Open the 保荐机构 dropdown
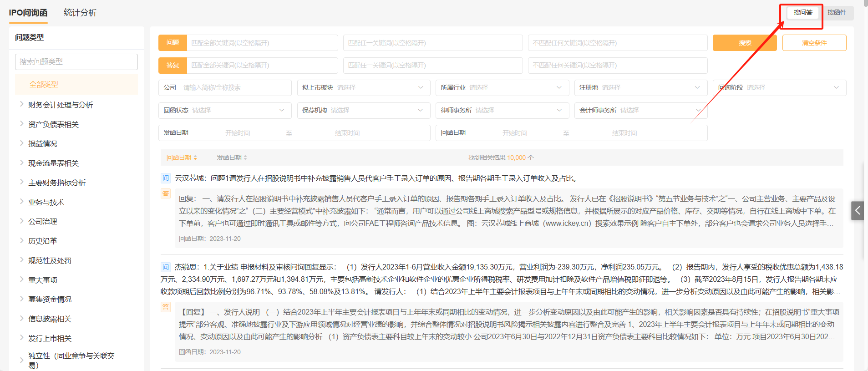Screen dimensions: 868x371 pyautogui.click(x=364, y=110)
